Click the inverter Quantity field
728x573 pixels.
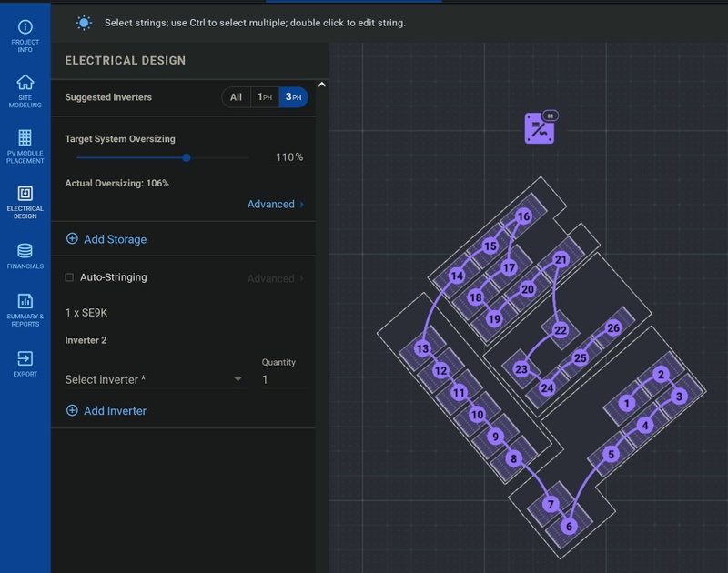coord(283,379)
